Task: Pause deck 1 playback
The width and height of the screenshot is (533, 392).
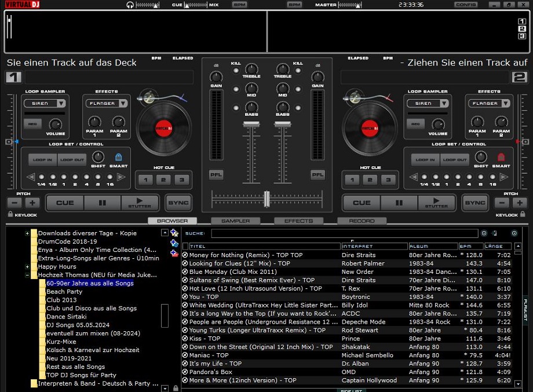Action: point(103,203)
